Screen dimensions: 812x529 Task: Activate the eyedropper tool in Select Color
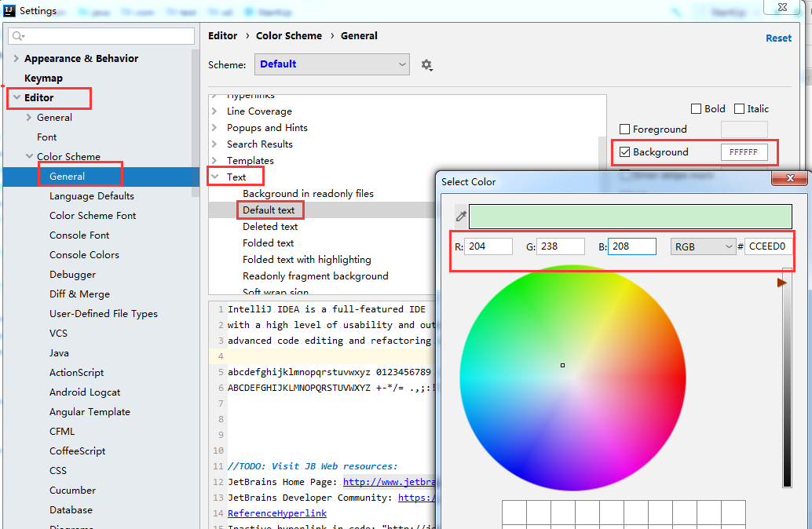(x=461, y=217)
